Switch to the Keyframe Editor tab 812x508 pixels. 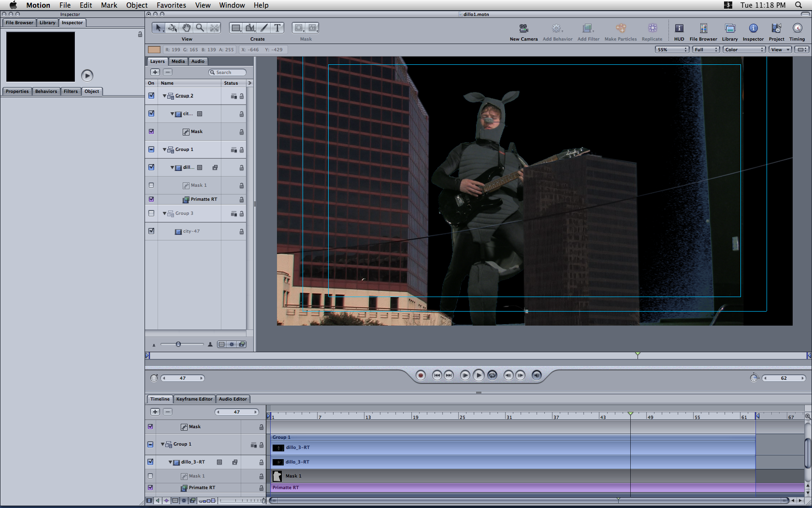click(194, 399)
